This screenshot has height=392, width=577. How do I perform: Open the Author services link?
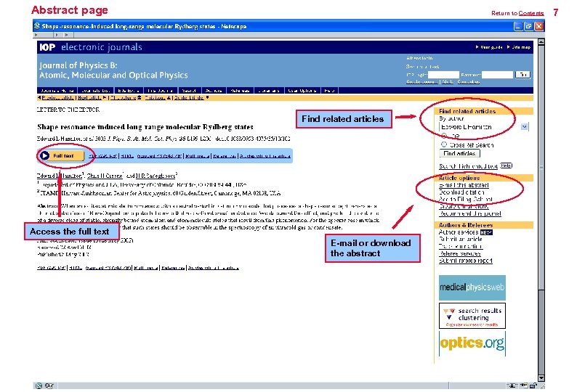coord(459,232)
